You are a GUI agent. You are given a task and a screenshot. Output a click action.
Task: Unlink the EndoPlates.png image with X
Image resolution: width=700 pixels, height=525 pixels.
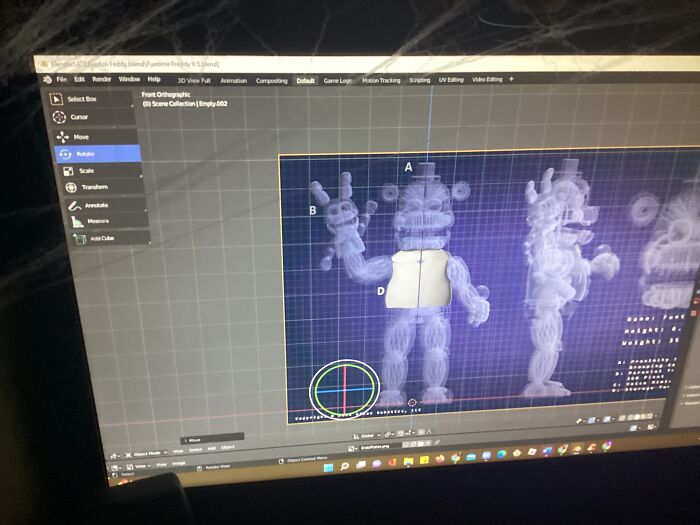point(428,443)
